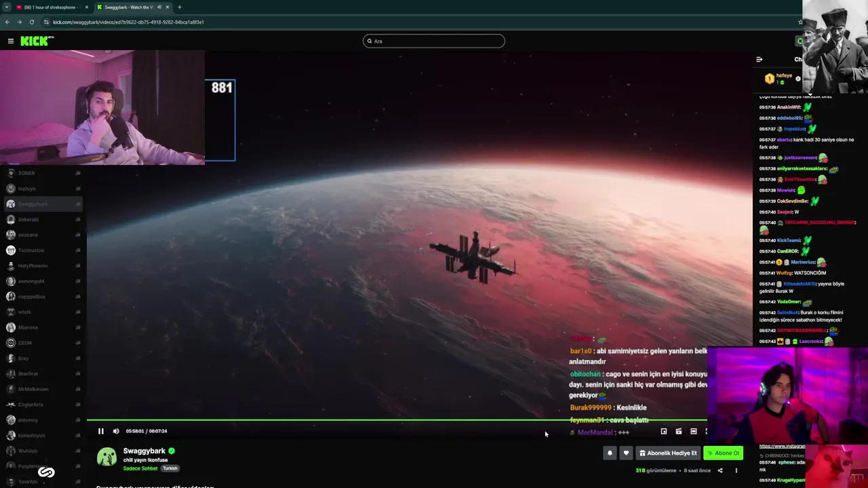868x488 pixels.
Task: Click username Wulfzg in chat
Action: click(784, 273)
